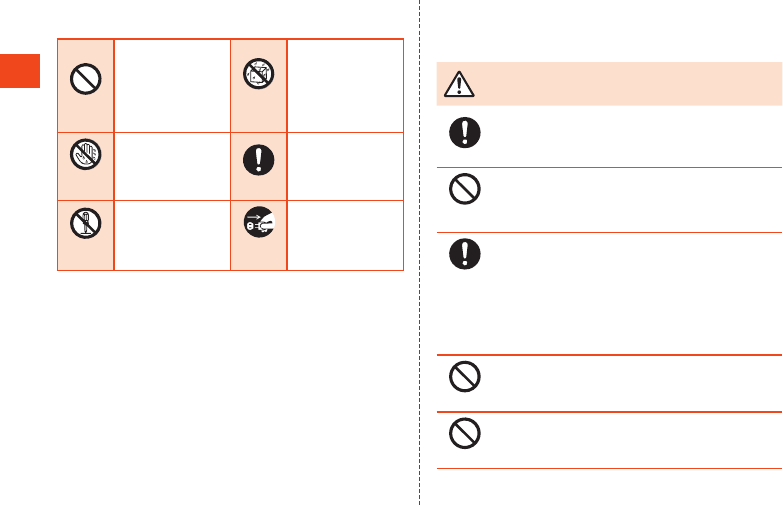Image resolution: width=783 pixels, height=505 pixels.
Task: Click the exclamation icon in the tallest warning row
Action: [x=464, y=252]
